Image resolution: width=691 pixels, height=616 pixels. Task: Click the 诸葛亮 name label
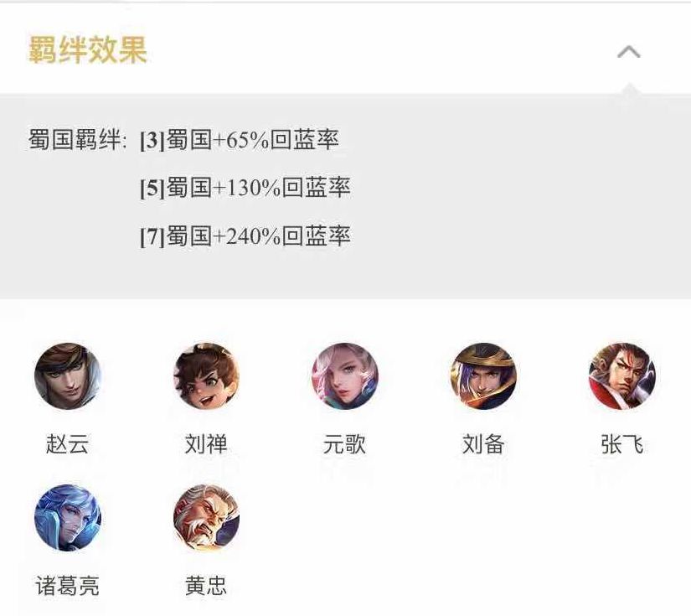pyautogui.click(x=68, y=586)
